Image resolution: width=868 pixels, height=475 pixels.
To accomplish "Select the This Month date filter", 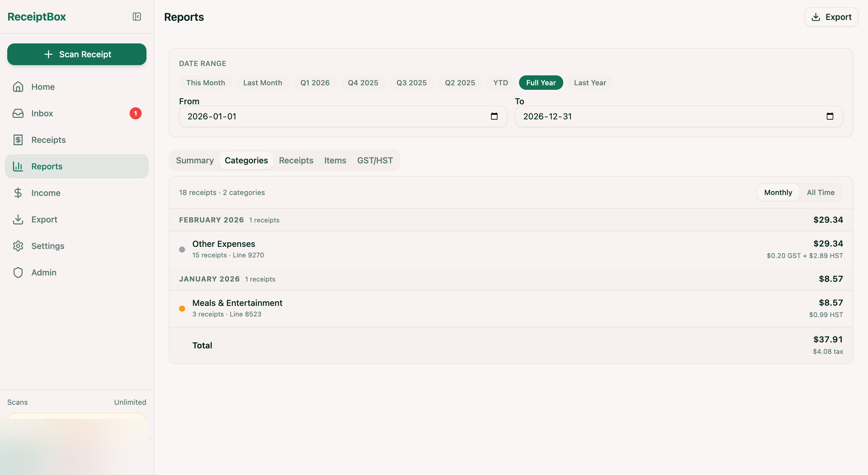I will tap(205, 83).
